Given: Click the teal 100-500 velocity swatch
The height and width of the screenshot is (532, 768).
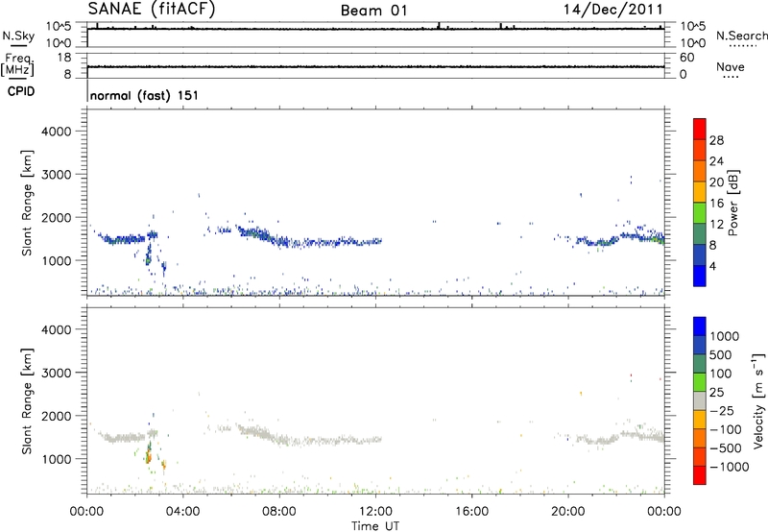Looking at the screenshot, I should tap(700, 364).
